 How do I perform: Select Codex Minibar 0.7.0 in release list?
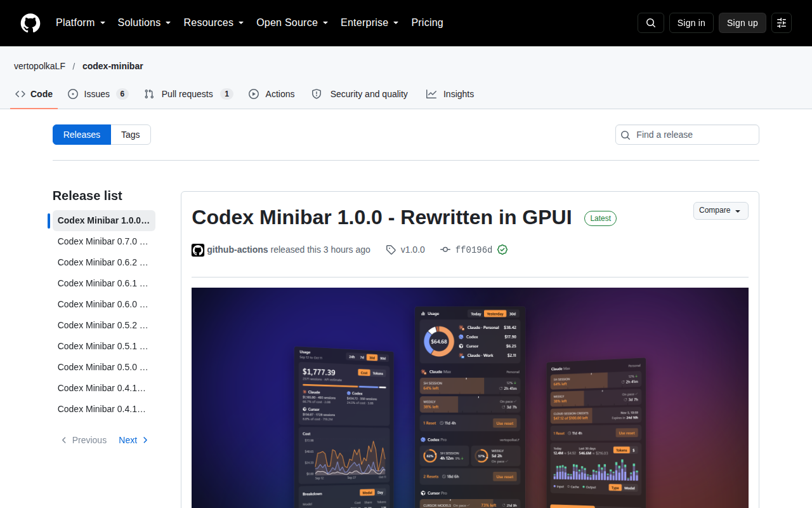coord(104,241)
